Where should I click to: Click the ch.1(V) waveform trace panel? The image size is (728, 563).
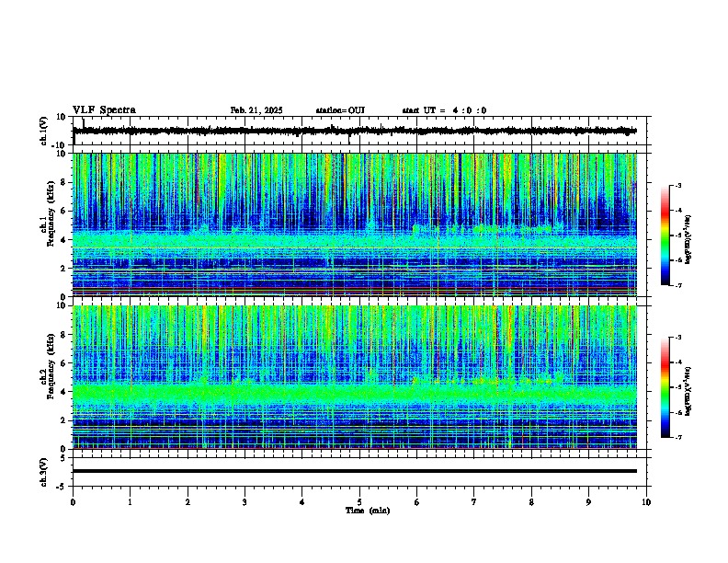361,131
